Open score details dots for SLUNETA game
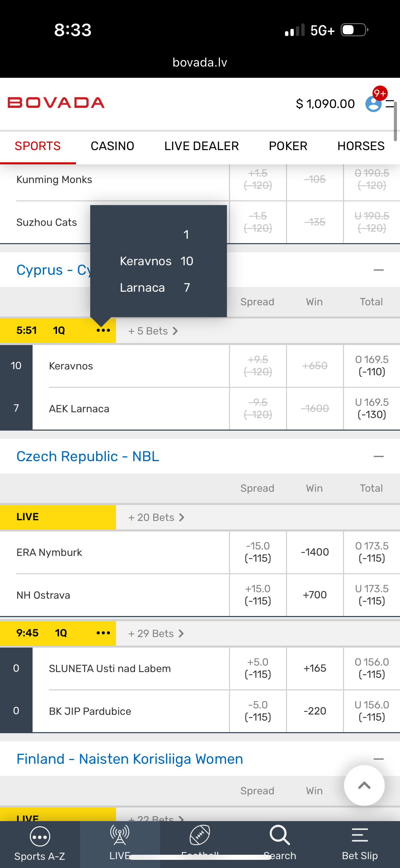Screen dimensions: 400x868 coord(103,633)
